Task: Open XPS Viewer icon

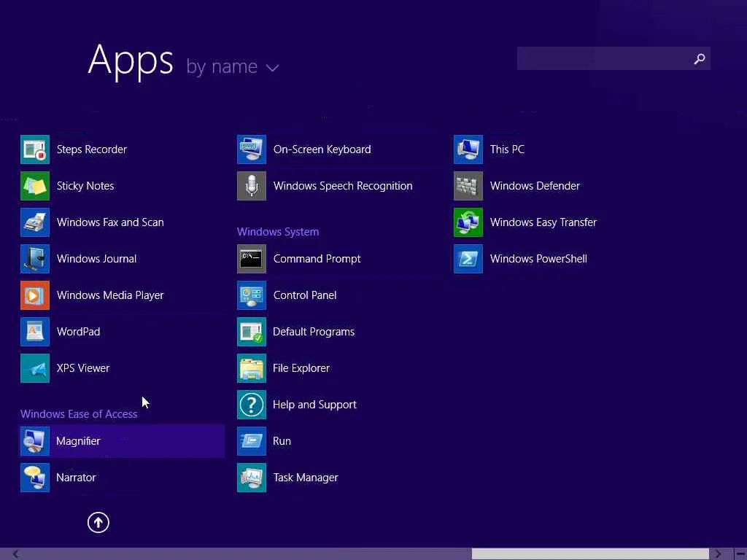Action: [35, 368]
